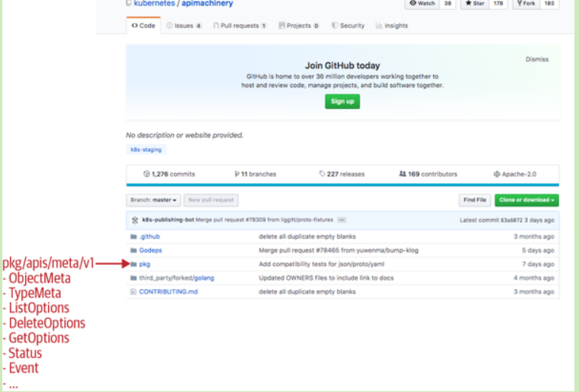This screenshot has width=579, height=392.
Task: Click the green Sign up button
Action: coord(343,101)
